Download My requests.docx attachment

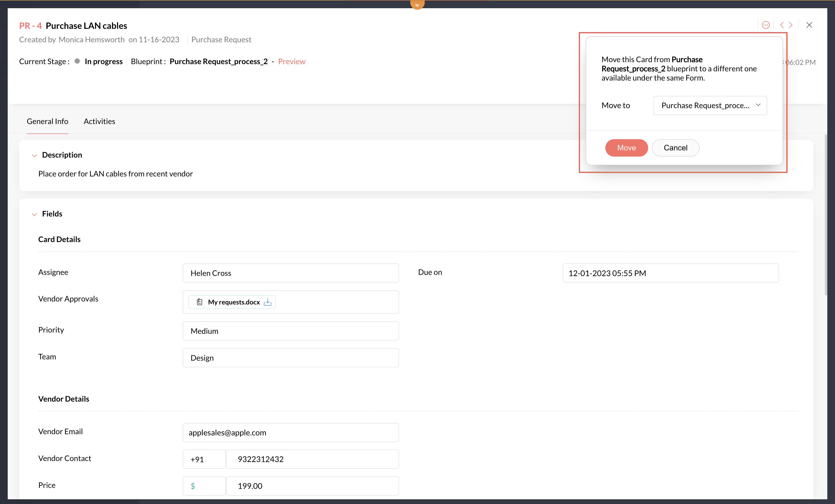point(268,302)
